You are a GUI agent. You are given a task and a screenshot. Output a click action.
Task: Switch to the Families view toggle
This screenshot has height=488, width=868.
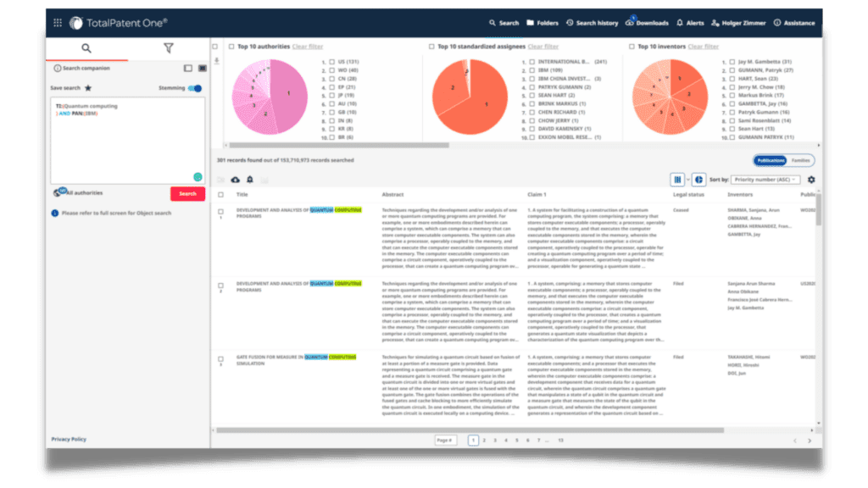[x=800, y=160]
